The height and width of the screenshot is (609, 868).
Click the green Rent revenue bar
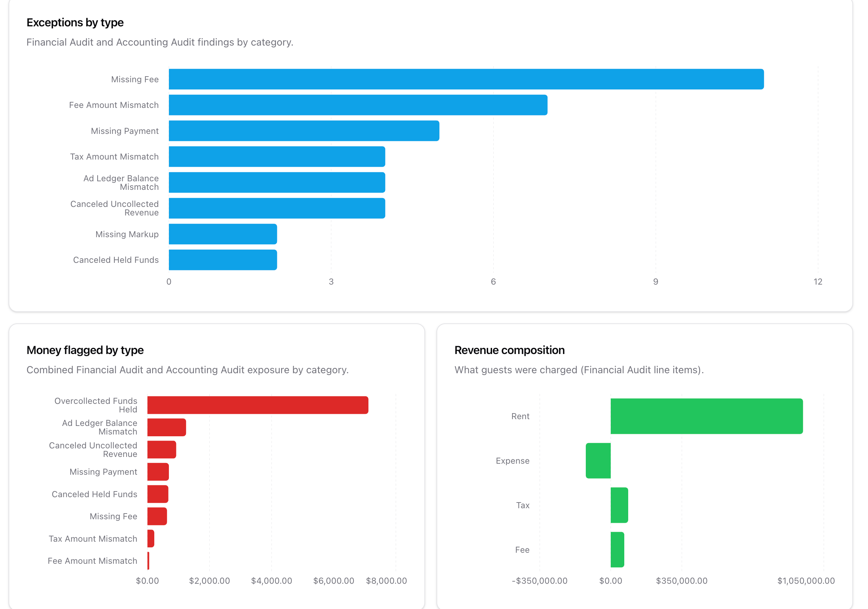coord(707,416)
